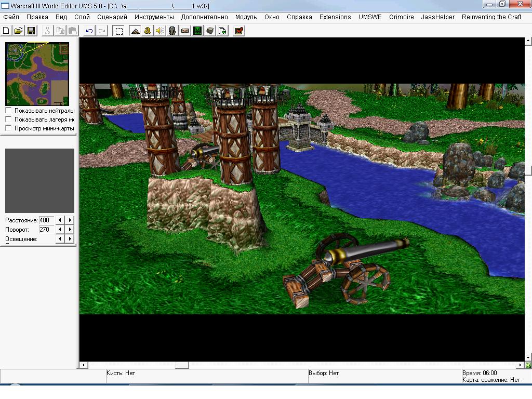This screenshot has width=532, height=399.
Task: Open the Extensions menu
Action: pos(335,17)
